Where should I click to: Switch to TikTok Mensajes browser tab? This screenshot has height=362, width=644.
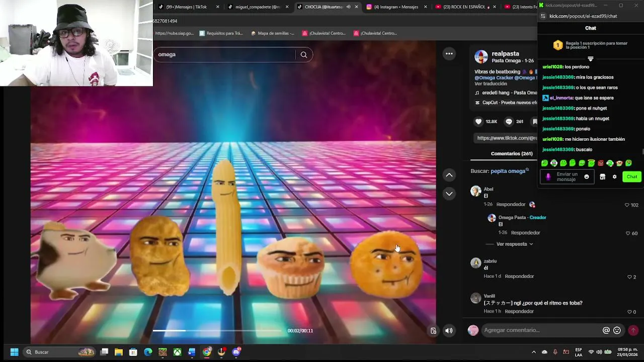[x=187, y=7]
